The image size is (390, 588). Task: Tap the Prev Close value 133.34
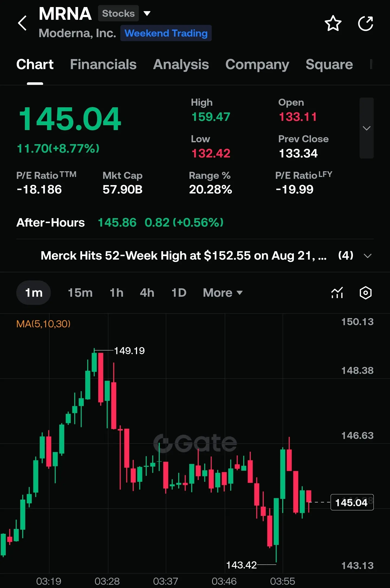(298, 154)
